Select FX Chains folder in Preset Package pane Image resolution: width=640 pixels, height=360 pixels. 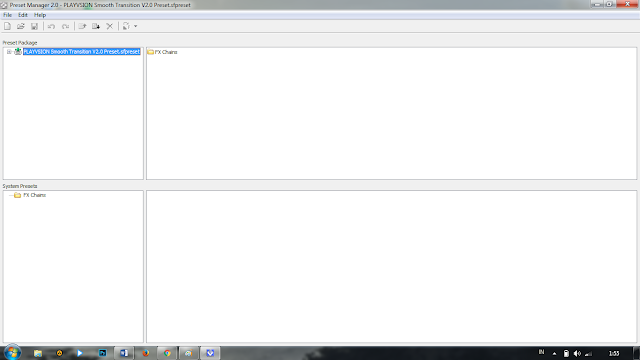tap(162, 52)
